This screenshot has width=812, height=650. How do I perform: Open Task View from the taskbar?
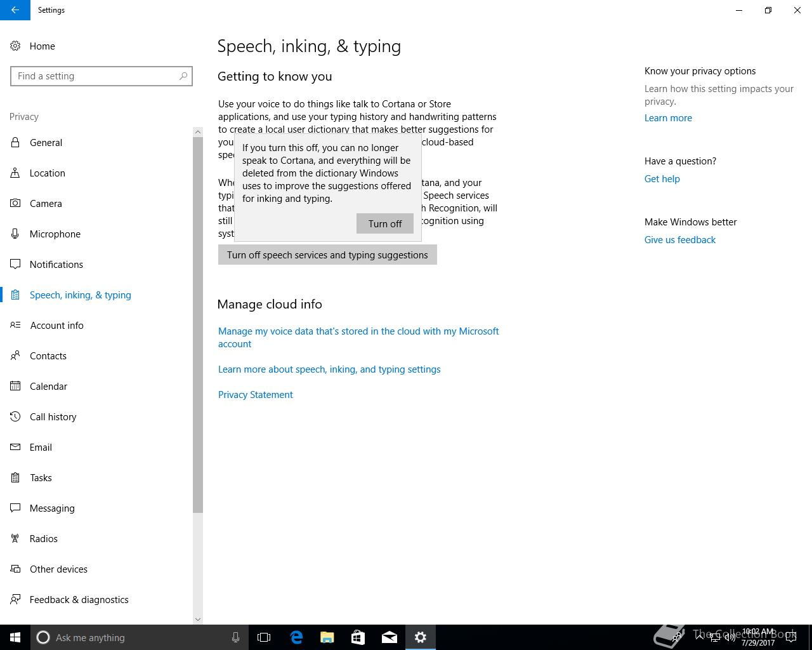[x=264, y=637]
